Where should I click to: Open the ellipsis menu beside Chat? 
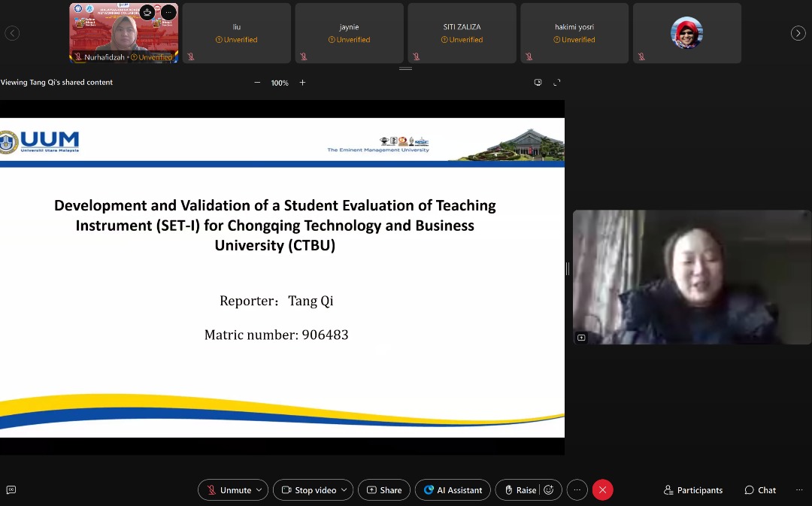(x=798, y=489)
